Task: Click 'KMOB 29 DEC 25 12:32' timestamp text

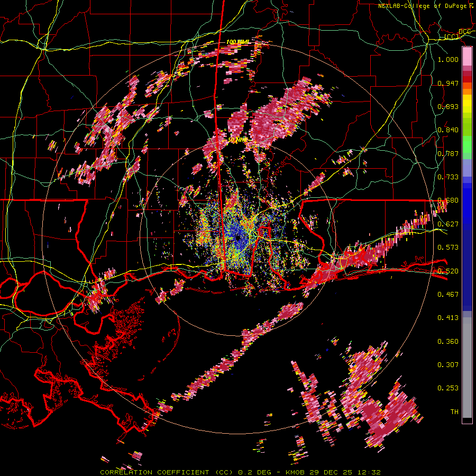Action: [333, 472]
